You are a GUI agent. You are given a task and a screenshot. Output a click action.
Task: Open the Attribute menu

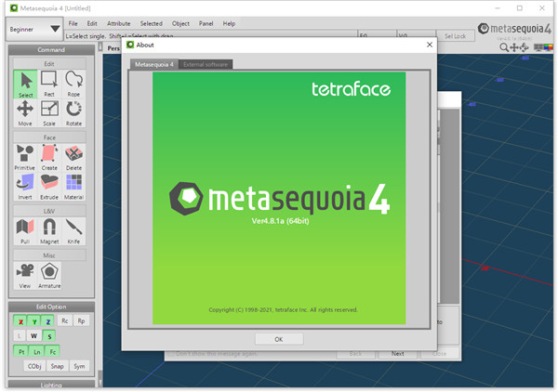click(x=118, y=23)
